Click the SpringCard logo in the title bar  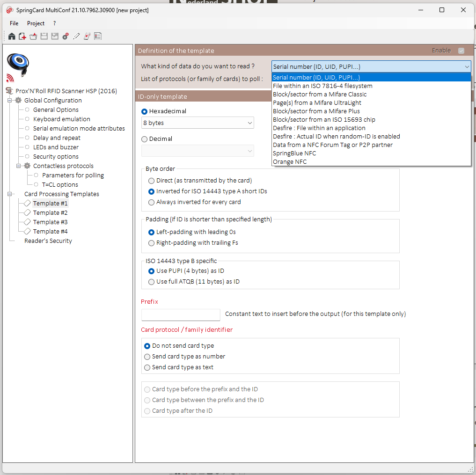click(x=10, y=10)
